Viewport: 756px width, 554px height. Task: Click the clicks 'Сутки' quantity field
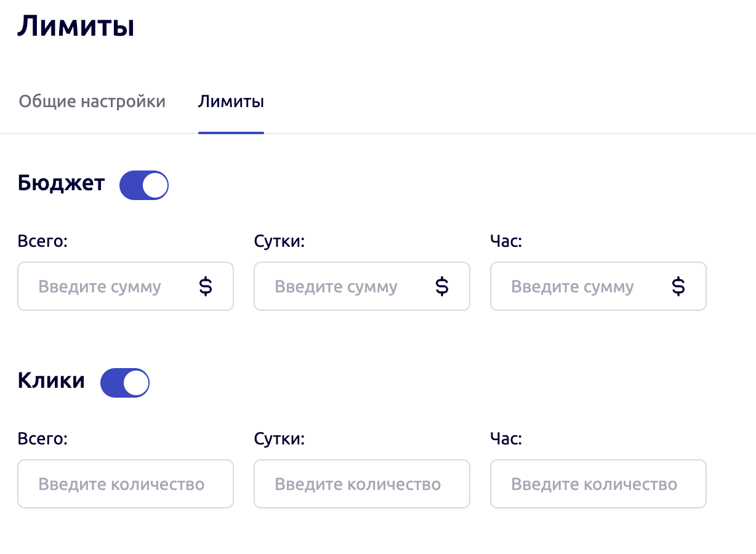click(x=362, y=484)
